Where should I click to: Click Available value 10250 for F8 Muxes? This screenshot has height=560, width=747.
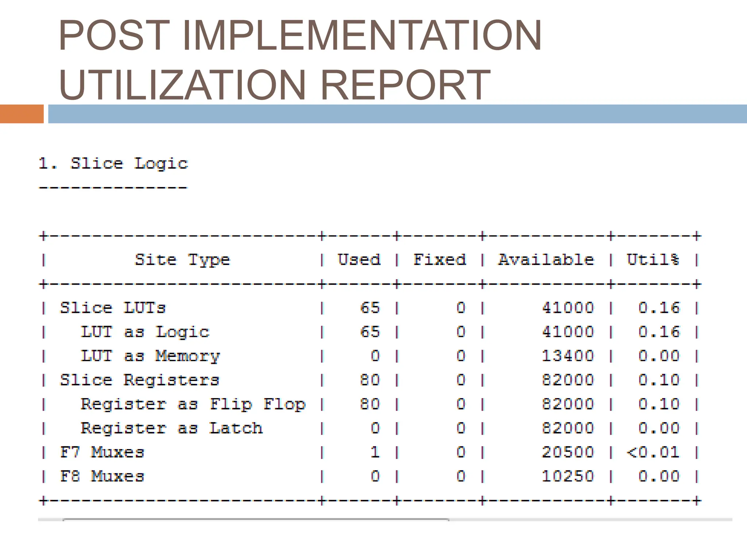pos(568,477)
